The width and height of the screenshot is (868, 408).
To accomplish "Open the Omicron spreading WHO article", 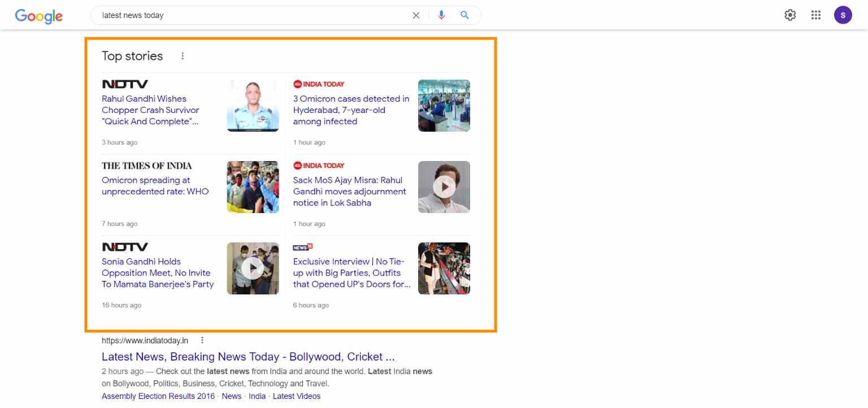I will [155, 185].
